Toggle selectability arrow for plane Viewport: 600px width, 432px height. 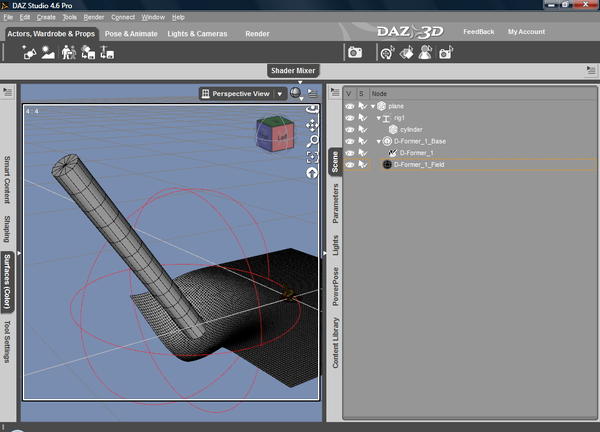362,106
